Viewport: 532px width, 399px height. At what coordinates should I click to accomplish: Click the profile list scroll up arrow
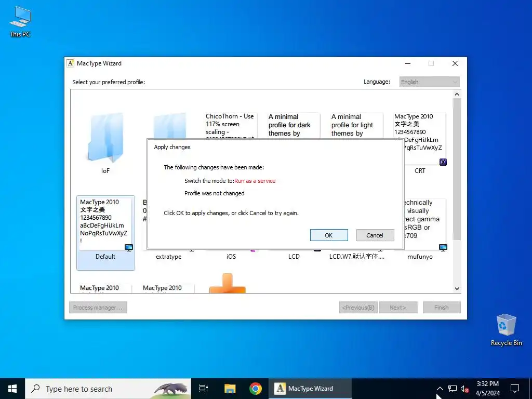457,94
